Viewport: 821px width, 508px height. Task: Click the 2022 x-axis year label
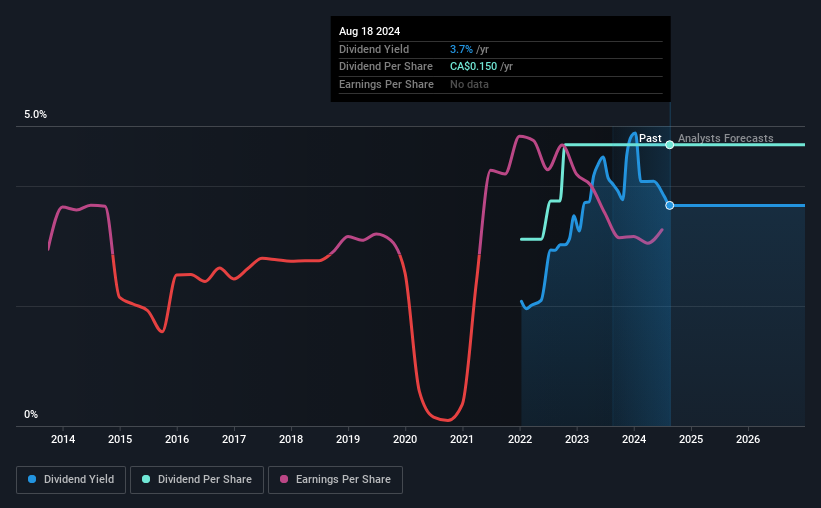[519, 439]
